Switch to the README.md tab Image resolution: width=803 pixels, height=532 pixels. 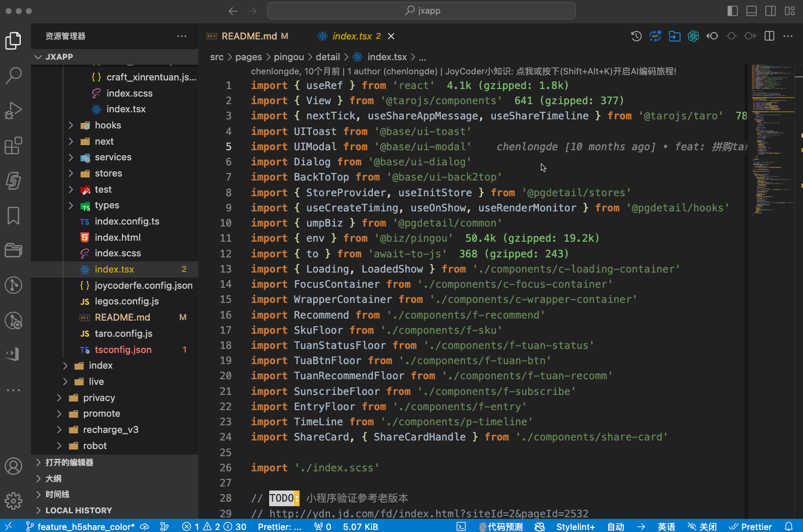[x=250, y=36]
